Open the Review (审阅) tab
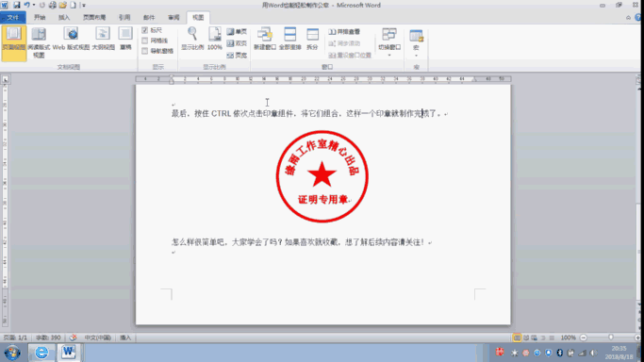 (173, 17)
